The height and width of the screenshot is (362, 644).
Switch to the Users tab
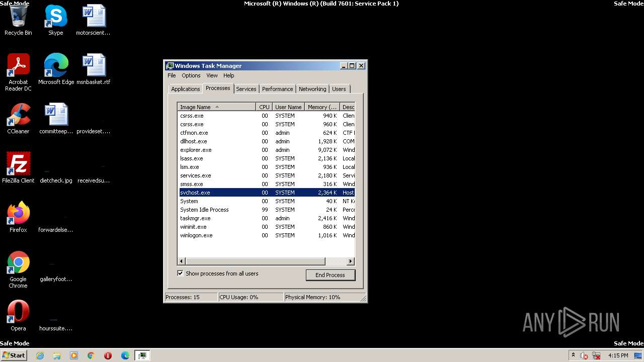pos(339,89)
